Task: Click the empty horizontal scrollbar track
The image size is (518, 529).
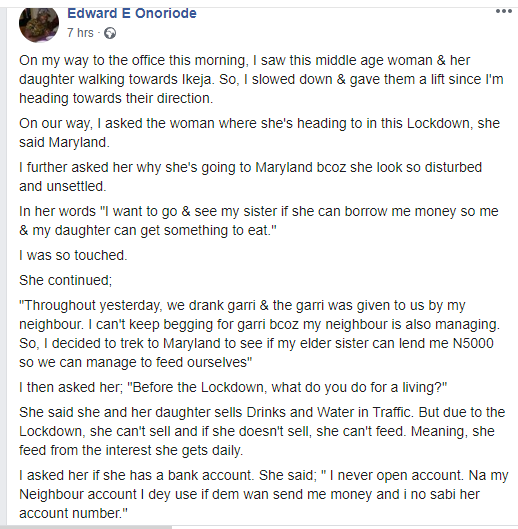Action: coord(345,527)
